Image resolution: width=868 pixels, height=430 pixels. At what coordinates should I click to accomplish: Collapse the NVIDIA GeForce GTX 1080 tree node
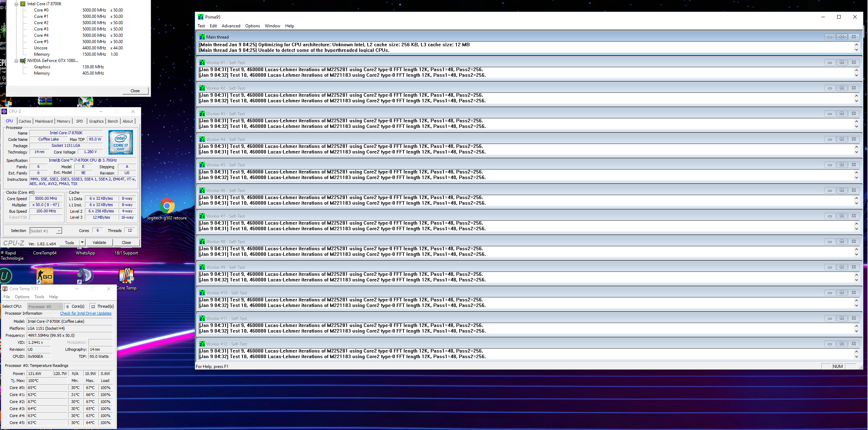[16, 61]
